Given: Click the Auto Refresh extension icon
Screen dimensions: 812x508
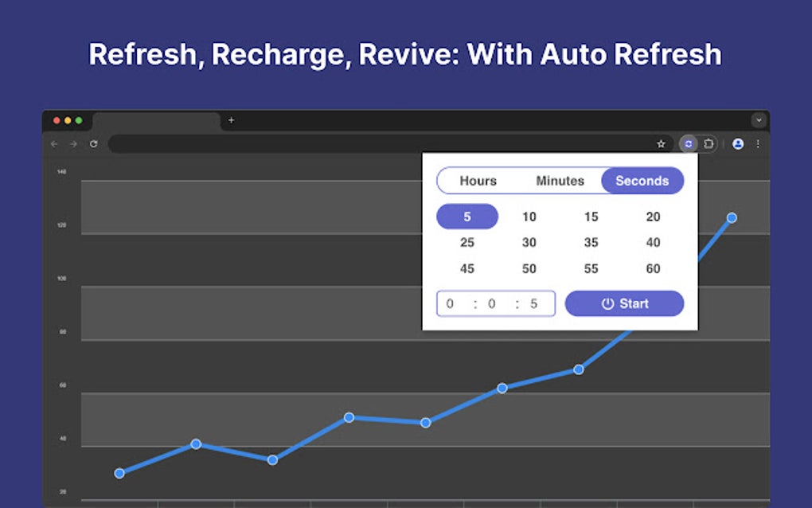Looking at the screenshot, I should [x=687, y=144].
